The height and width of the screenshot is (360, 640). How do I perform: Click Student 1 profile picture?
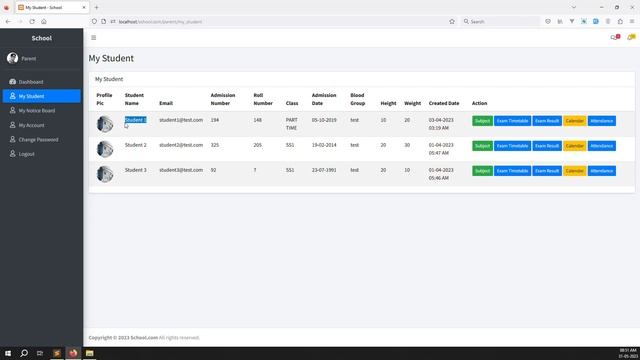(105, 124)
